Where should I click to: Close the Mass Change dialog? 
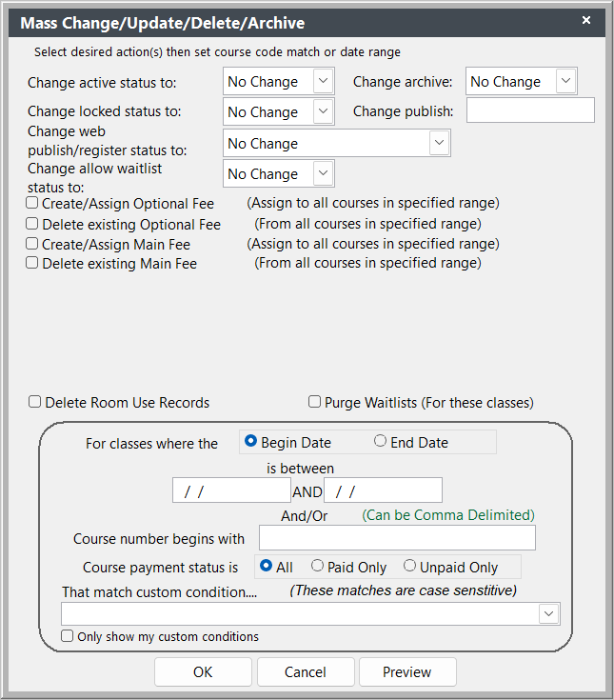coord(586,20)
